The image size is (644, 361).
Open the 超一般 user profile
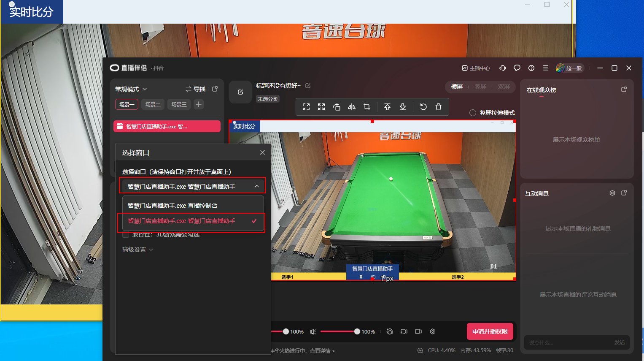(x=570, y=68)
